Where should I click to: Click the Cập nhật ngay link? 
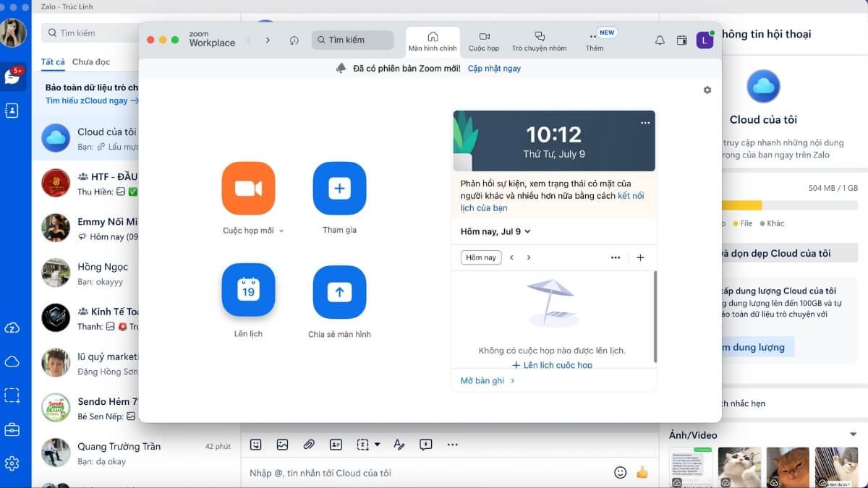pyautogui.click(x=494, y=69)
